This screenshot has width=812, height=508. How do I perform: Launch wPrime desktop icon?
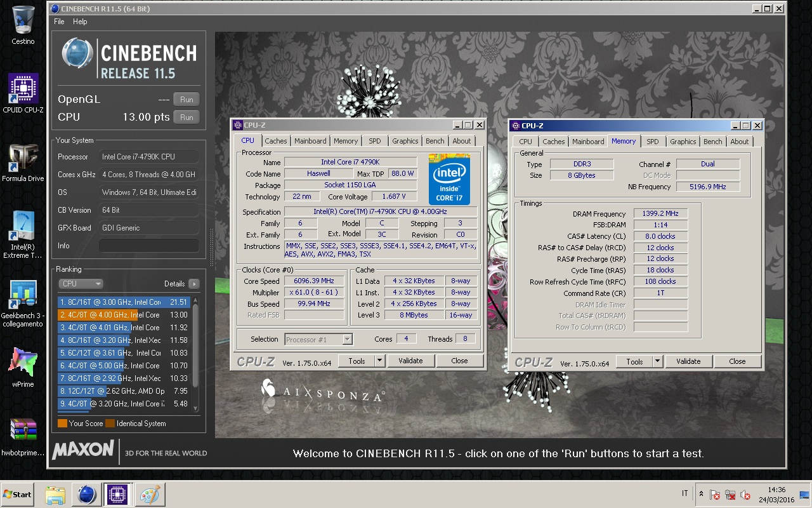pos(23,368)
